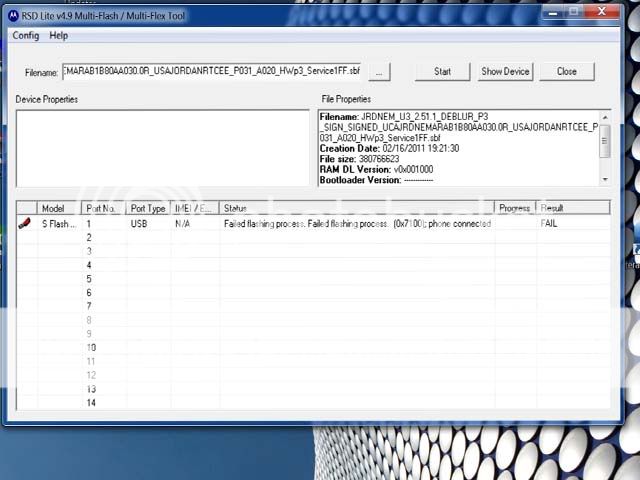This screenshot has height=480, width=640.
Task: Open file browser with the ellipsis button
Action: tap(379, 72)
